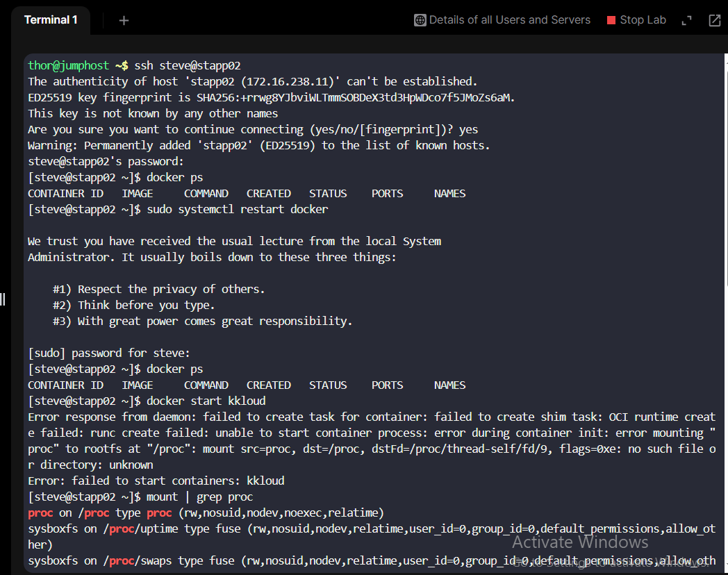Click the 'ssh steve@stapp02' command text
Viewport: 728px width, 575px height.
pos(188,65)
